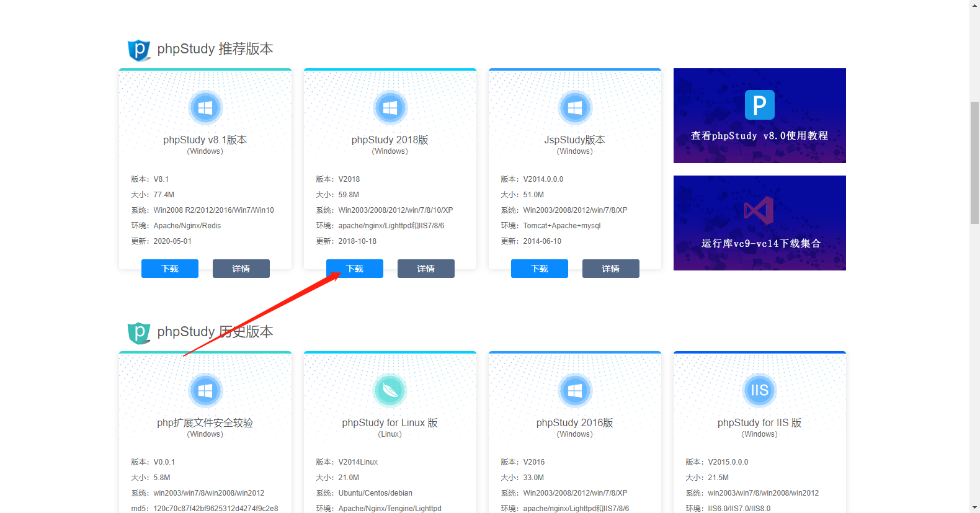Click the 大小: 77.4M text
Viewport: 980px width, 513px height.
point(153,195)
